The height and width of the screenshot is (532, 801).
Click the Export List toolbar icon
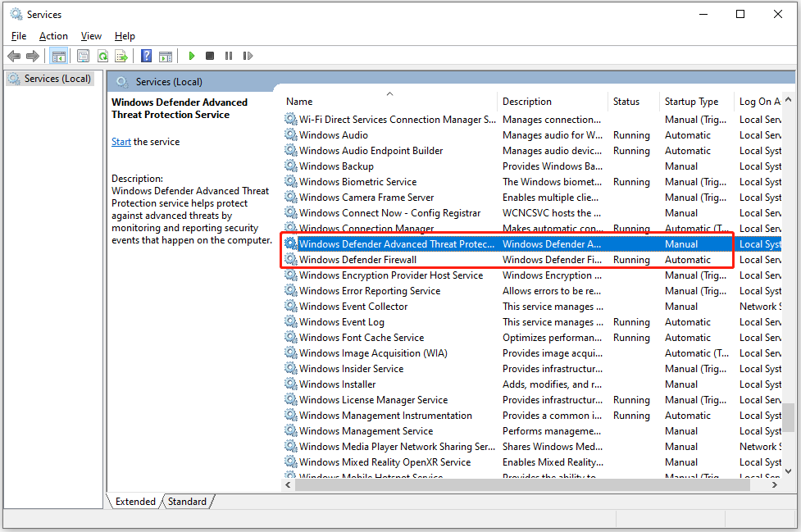pos(121,55)
